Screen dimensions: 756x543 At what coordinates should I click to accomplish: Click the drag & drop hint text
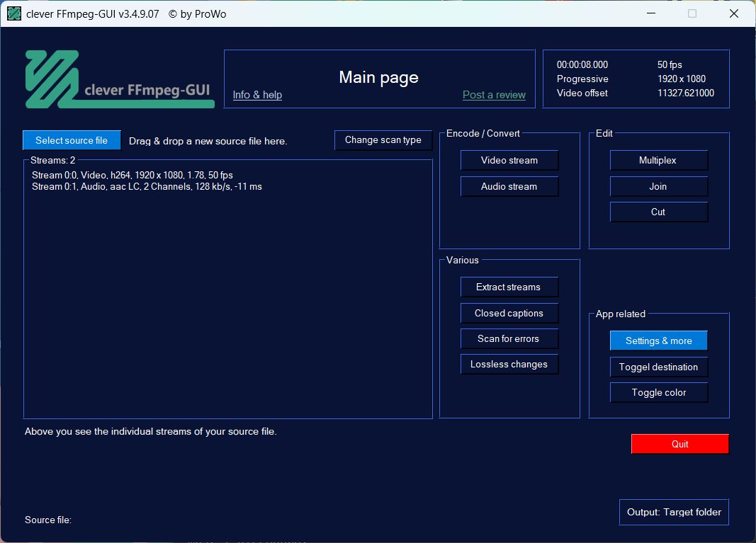(x=208, y=141)
